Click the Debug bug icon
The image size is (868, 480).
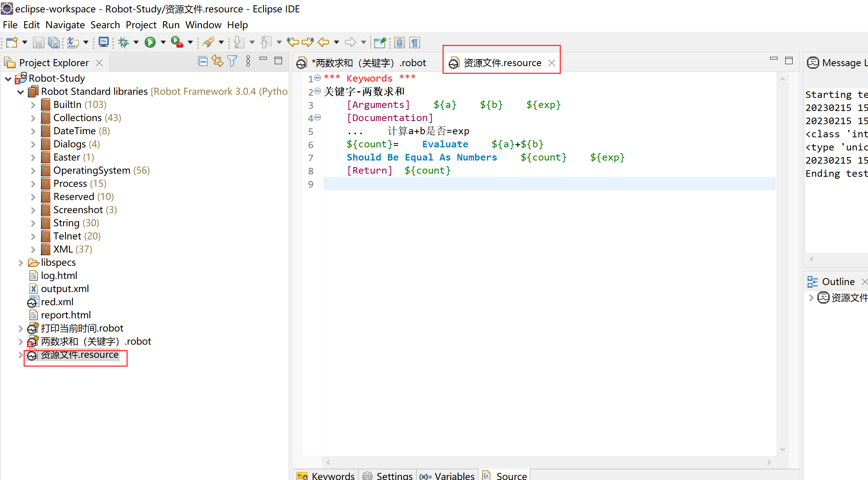[124, 42]
